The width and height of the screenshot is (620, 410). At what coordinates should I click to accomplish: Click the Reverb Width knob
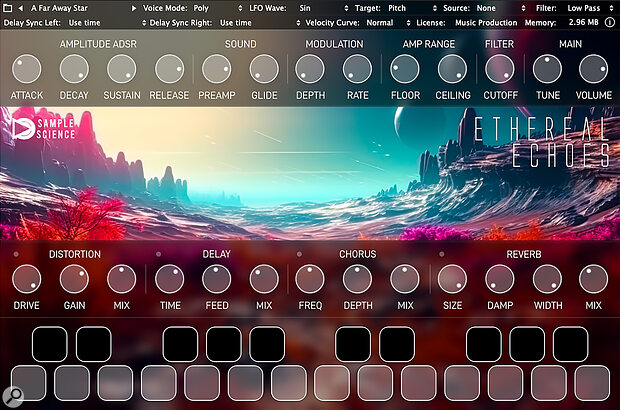547,279
